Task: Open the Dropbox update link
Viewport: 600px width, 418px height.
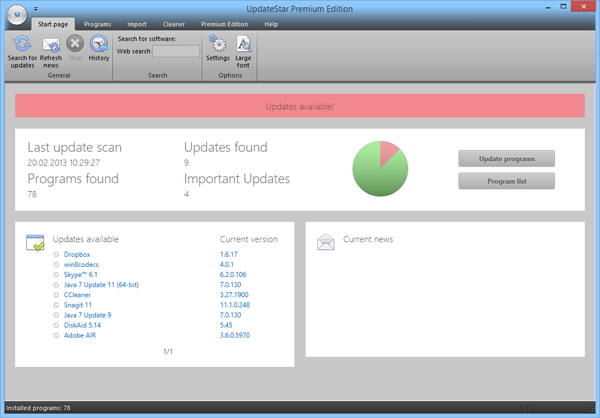Action: (77, 254)
